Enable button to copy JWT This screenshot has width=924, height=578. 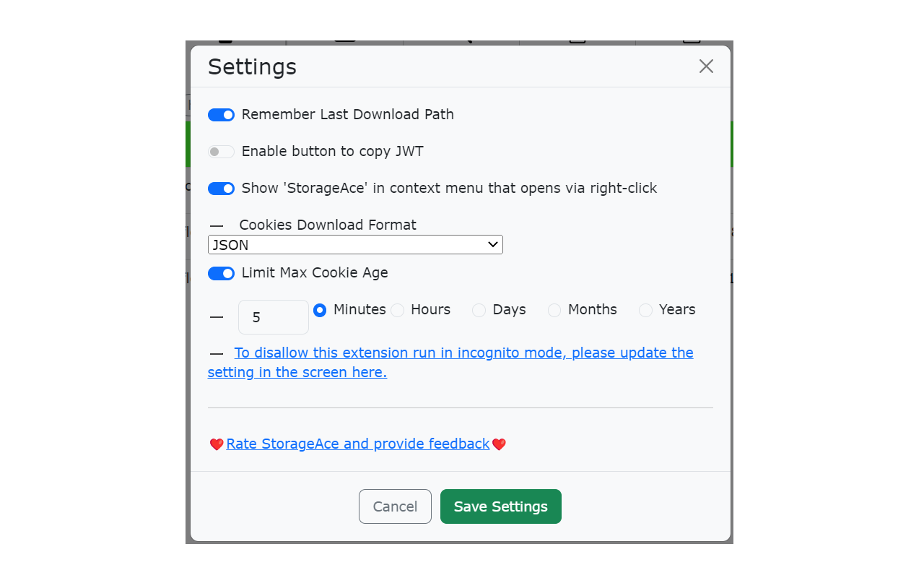click(221, 151)
